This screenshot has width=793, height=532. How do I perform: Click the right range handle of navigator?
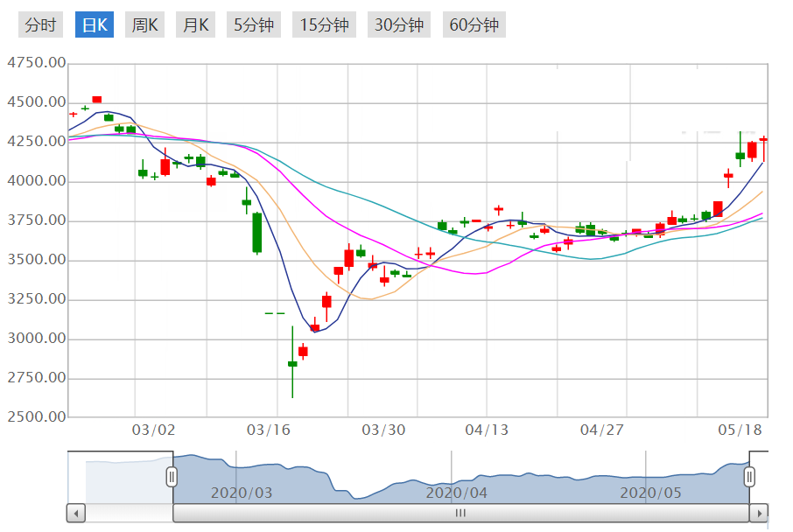pyautogui.click(x=750, y=477)
